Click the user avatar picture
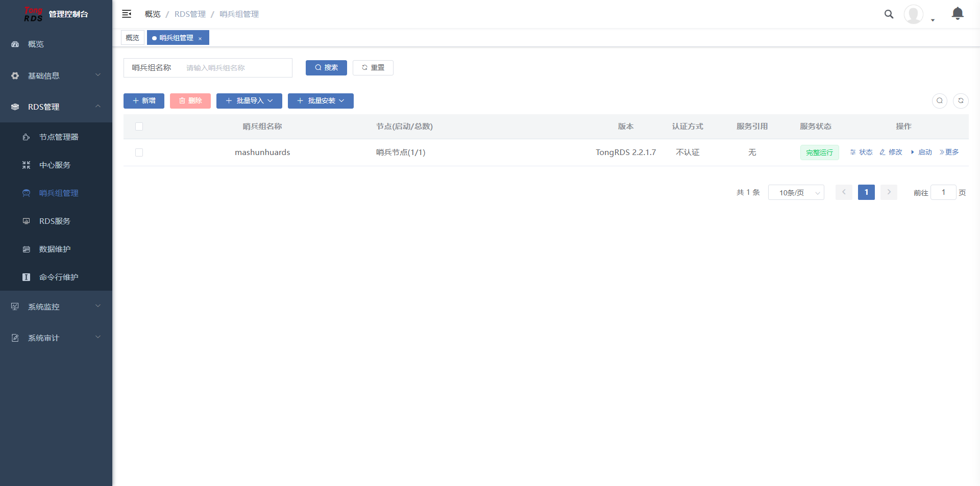 (x=913, y=14)
